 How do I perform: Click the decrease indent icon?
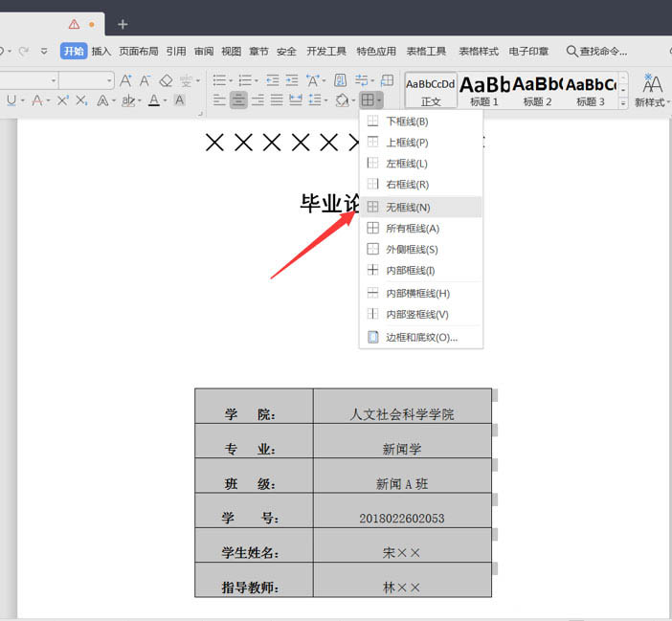[273, 81]
